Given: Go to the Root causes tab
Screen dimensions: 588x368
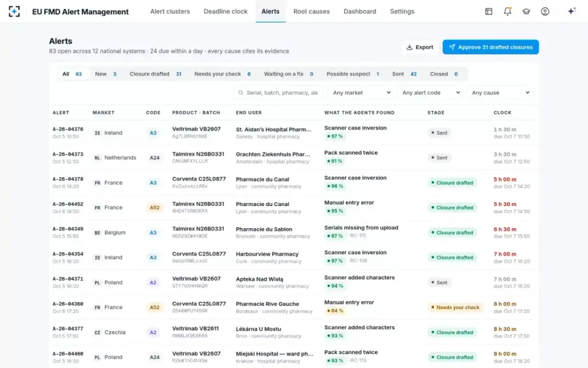Looking at the screenshot, I should coord(312,11).
